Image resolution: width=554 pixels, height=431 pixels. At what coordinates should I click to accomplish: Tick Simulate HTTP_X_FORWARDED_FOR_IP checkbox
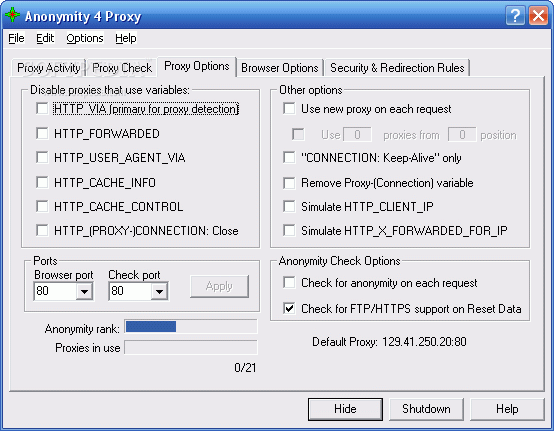tap(289, 230)
